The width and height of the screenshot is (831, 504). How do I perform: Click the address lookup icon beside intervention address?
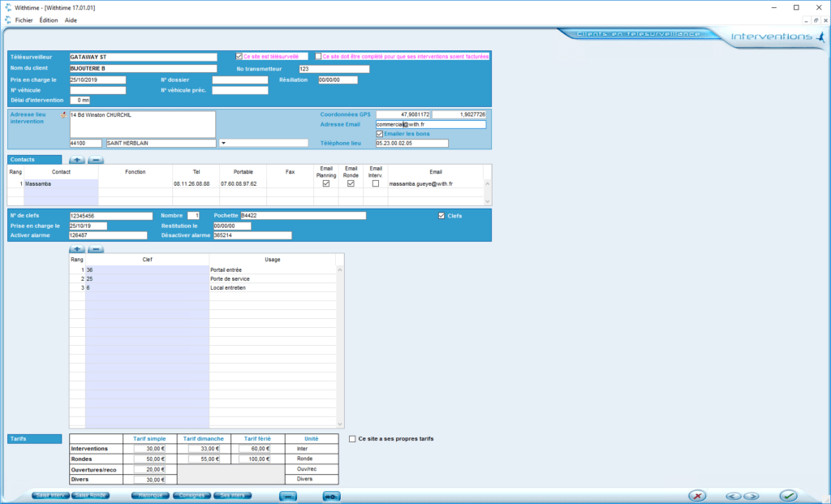click(x=64, y=115)
